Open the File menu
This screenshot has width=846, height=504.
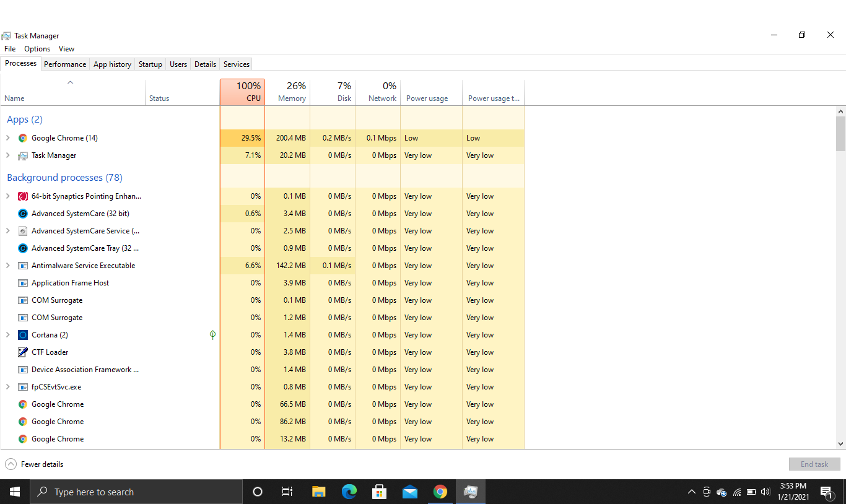pos(10,49)
